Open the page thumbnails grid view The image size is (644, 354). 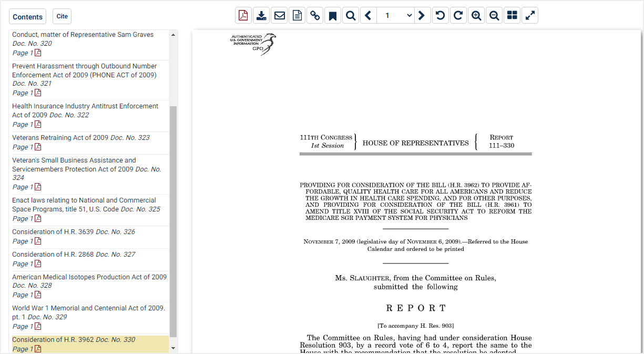tap(512, 15)
